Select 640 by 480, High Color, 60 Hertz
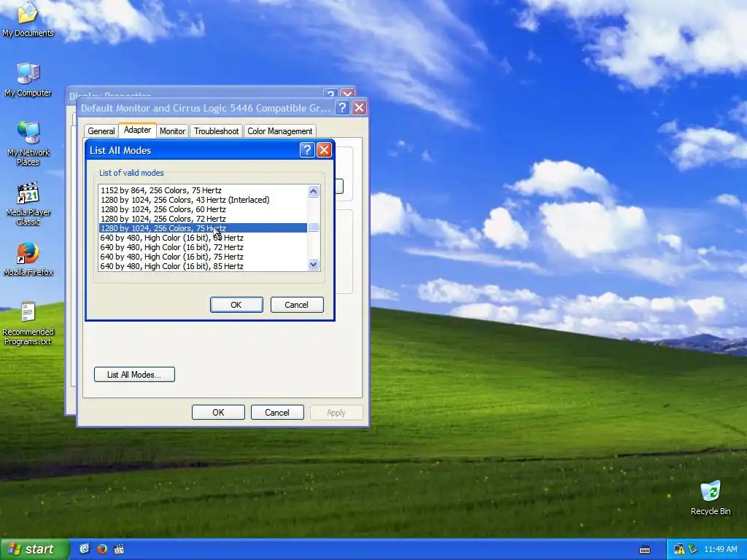747x560 pixels. pyautogui.click(x=203, y=238)
